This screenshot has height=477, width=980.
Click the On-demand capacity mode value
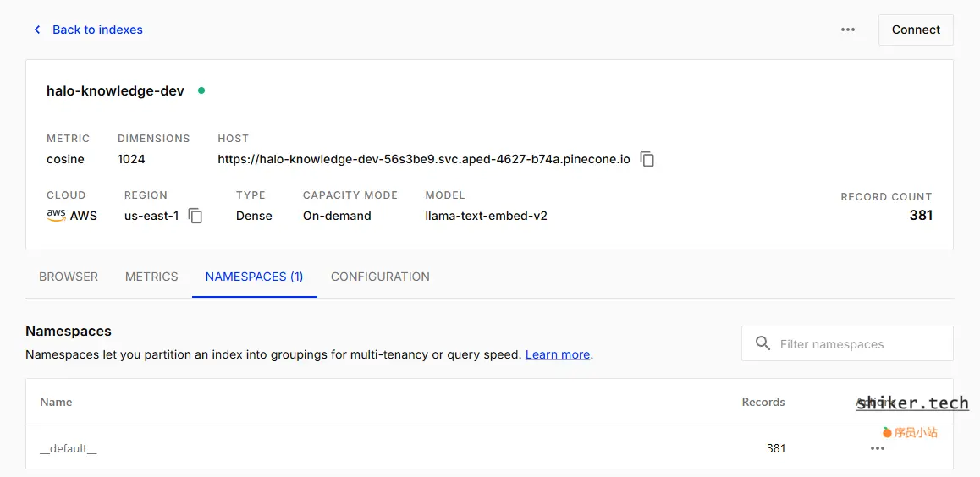click(x=337, y=216)
